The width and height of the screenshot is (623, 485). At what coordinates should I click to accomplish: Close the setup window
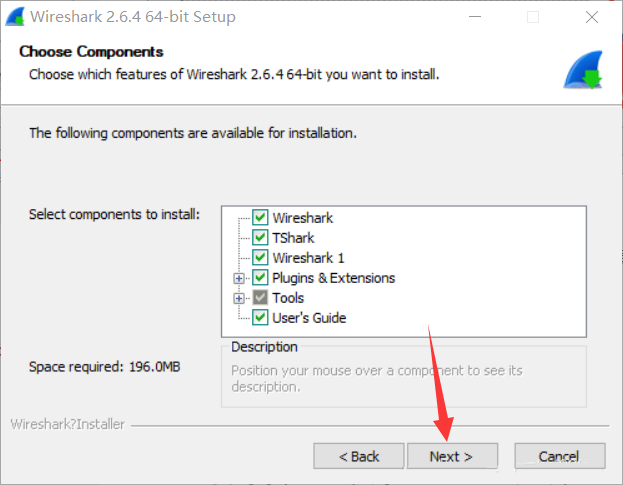[x=592, y=17]
